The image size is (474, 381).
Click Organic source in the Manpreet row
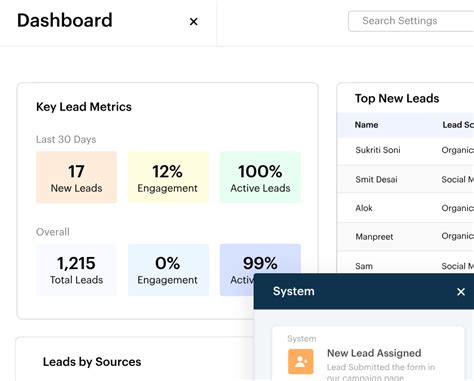tap(458, 236)
